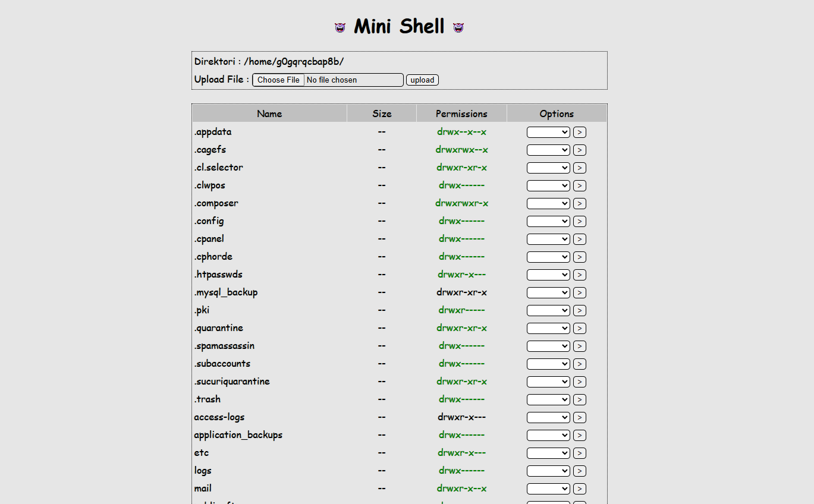
Task: Click the > go button for .config
Action: (x=579, y=222)
